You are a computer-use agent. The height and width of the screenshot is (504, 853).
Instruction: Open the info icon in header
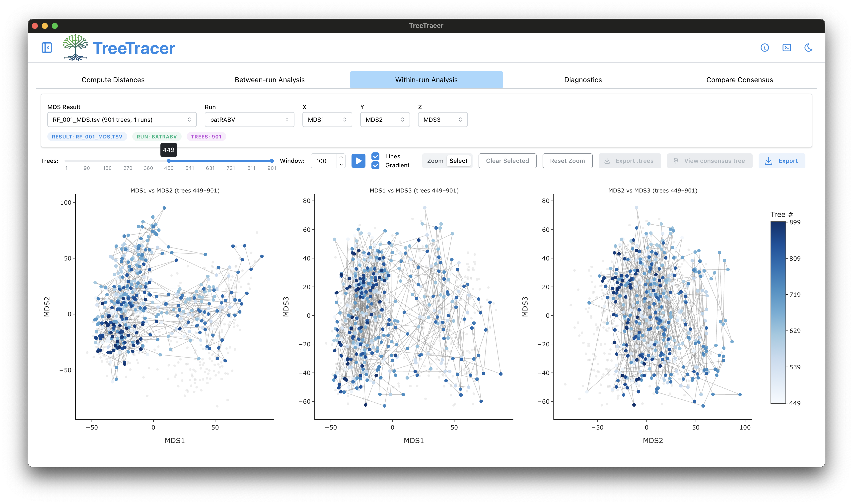764,48
